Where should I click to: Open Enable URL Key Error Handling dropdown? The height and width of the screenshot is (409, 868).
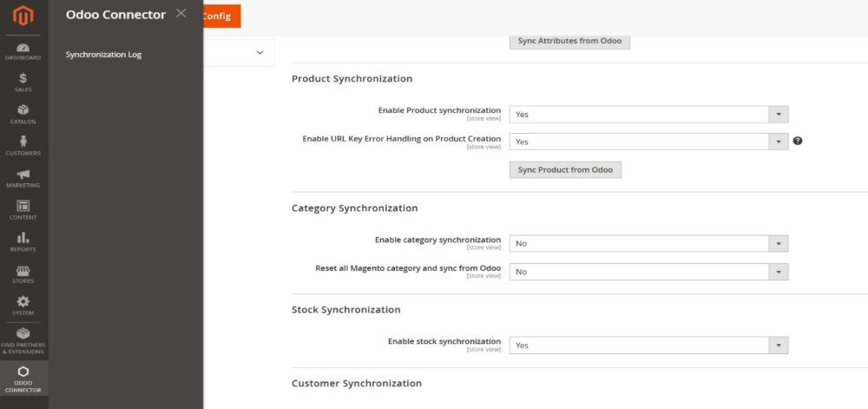click(x=648, y=142)
